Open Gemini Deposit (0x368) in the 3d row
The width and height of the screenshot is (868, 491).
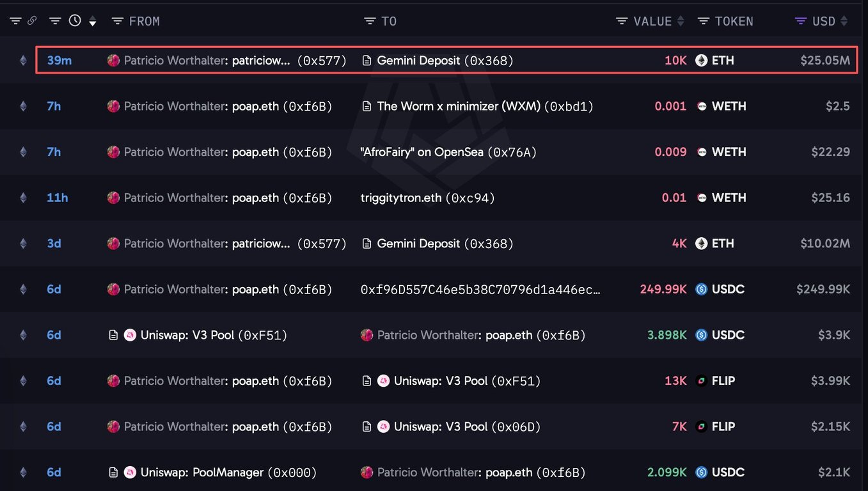[445, 244]
